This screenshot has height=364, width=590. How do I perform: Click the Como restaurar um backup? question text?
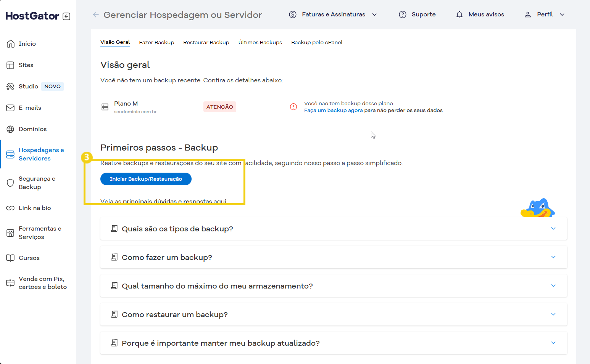pos(175,314)
